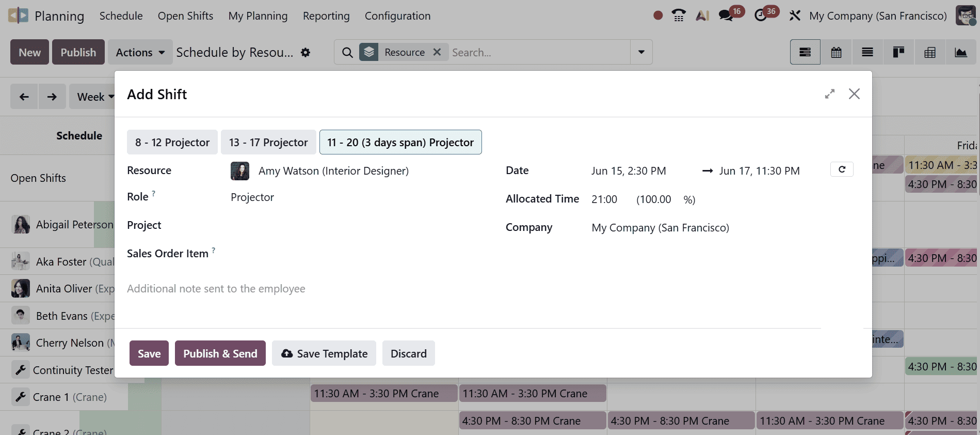This screenshot has width=980, height=435.
Task: Expand the Add Shift dialog to full screen
Action: [830, 94]
